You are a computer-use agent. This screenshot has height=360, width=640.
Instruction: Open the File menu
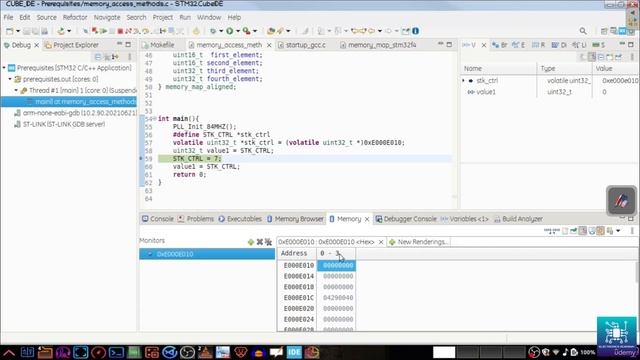9,17
